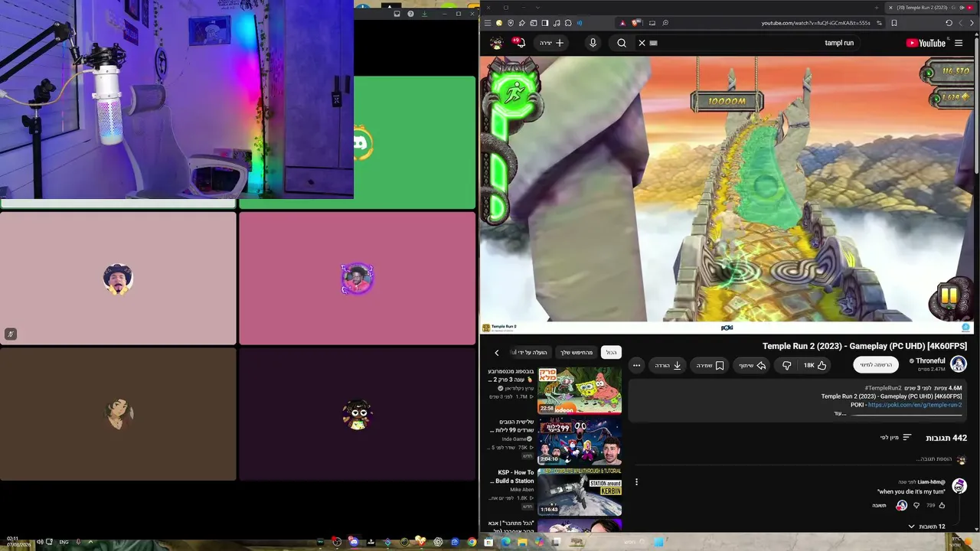Open the YouTube guide hamburger menu
This screenshot has height=551, width=980.
[959, 43]
